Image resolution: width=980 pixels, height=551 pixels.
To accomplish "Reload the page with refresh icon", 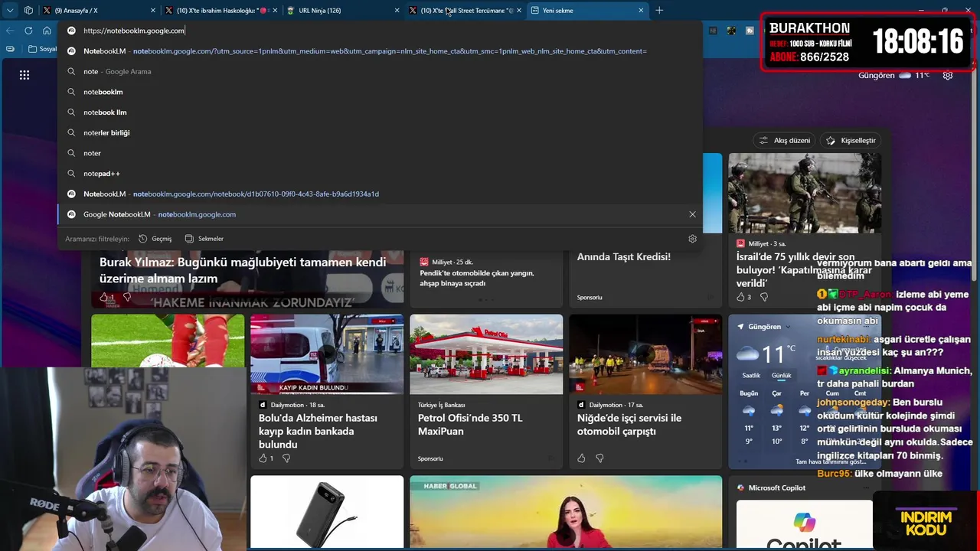I will point(28,31).
